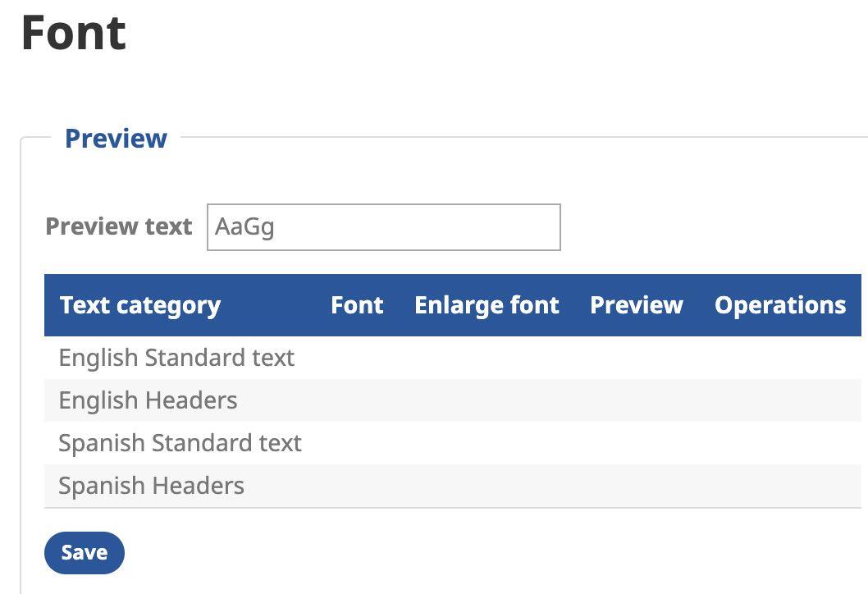Select the Preview column header in table
This screenshot has height=594, width=868.
(x=636, y=305)
